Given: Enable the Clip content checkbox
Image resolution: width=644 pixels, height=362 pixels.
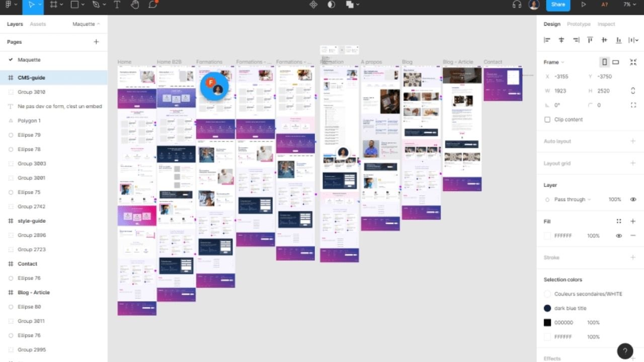Looking at the screenshot, I should pos(547,120).
